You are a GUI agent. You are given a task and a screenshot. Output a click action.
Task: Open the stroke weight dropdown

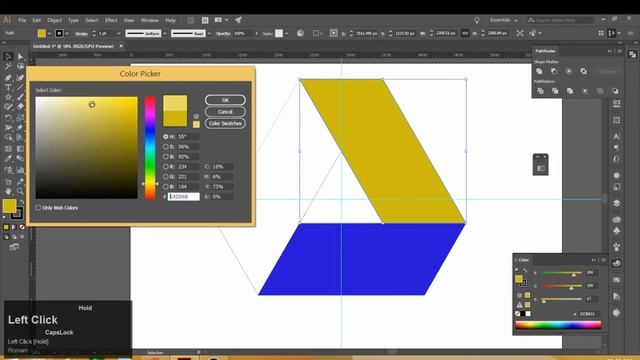[x=119, y=33]
